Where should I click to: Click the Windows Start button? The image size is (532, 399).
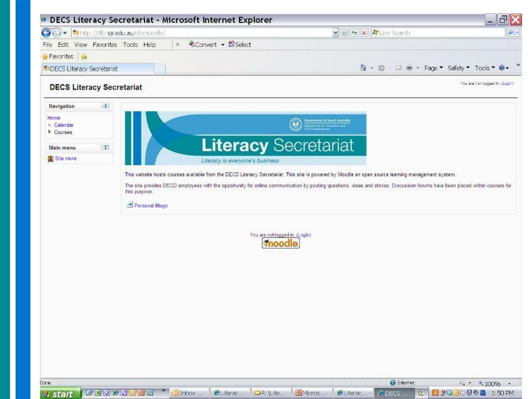60,394
